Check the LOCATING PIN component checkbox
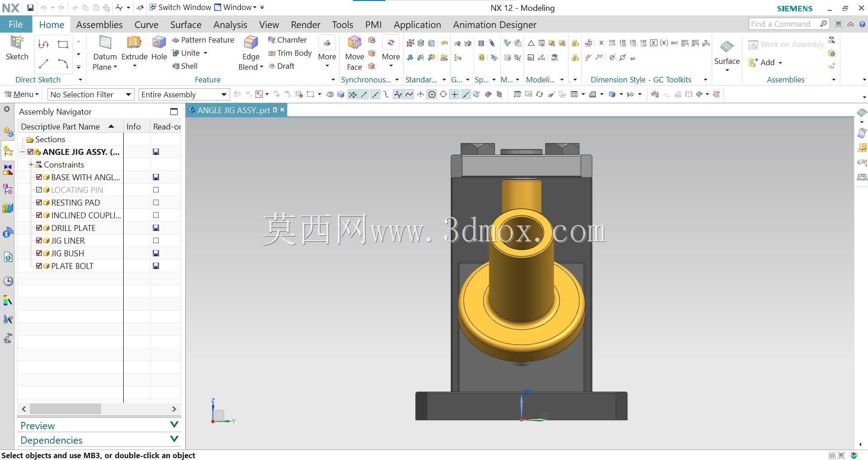This screenshot has width=868, height=460. coord(39,190)
